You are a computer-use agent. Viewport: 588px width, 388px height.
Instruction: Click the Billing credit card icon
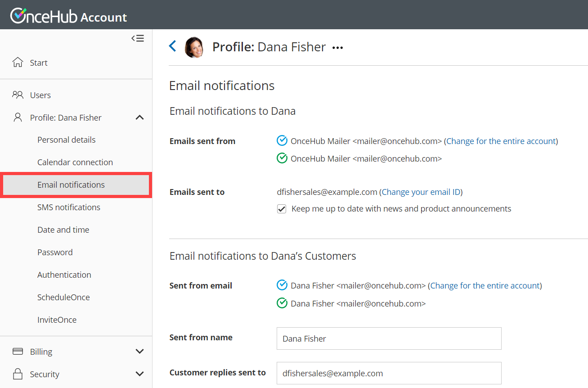click(x=18, y=352)
